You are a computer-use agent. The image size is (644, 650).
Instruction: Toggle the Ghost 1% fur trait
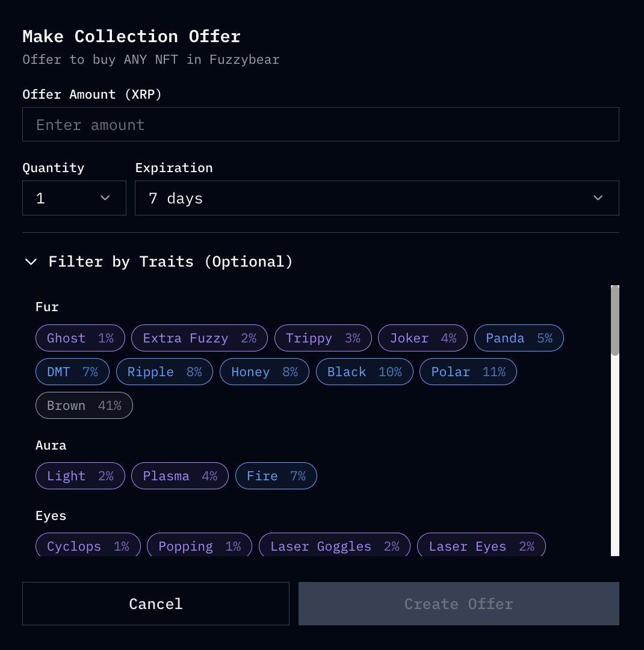[x=80, y=338]
